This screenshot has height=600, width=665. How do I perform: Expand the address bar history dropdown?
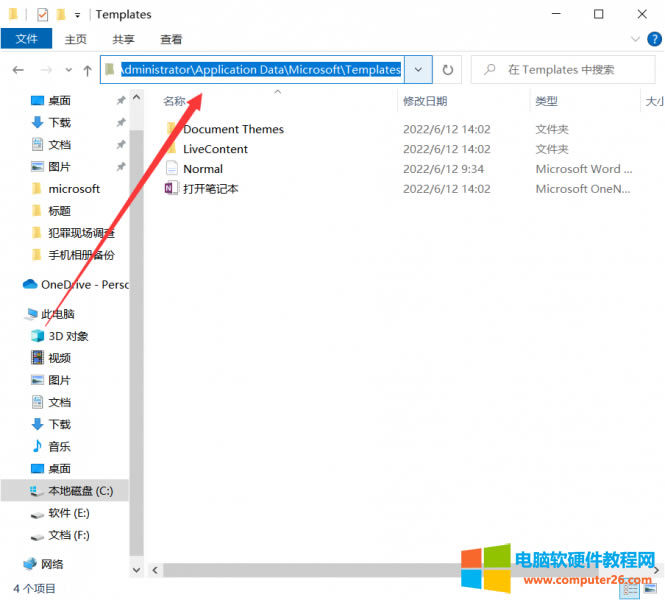[418, 70]
